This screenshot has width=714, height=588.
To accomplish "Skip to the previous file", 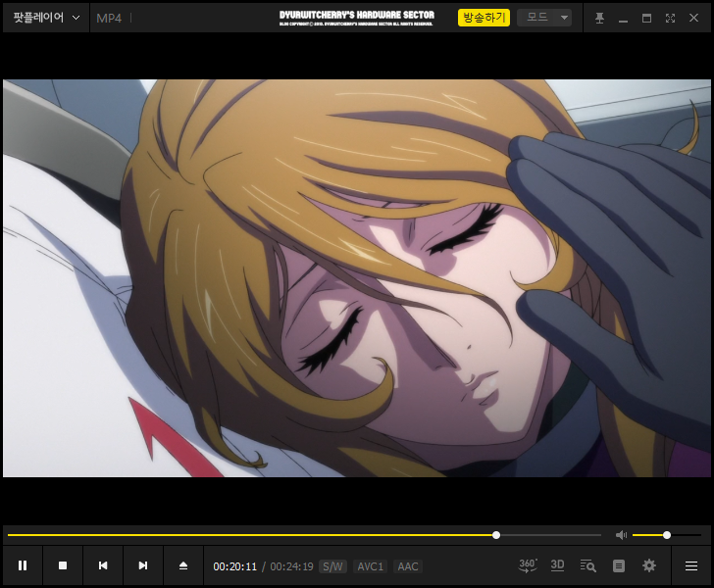I will point(103,565).
